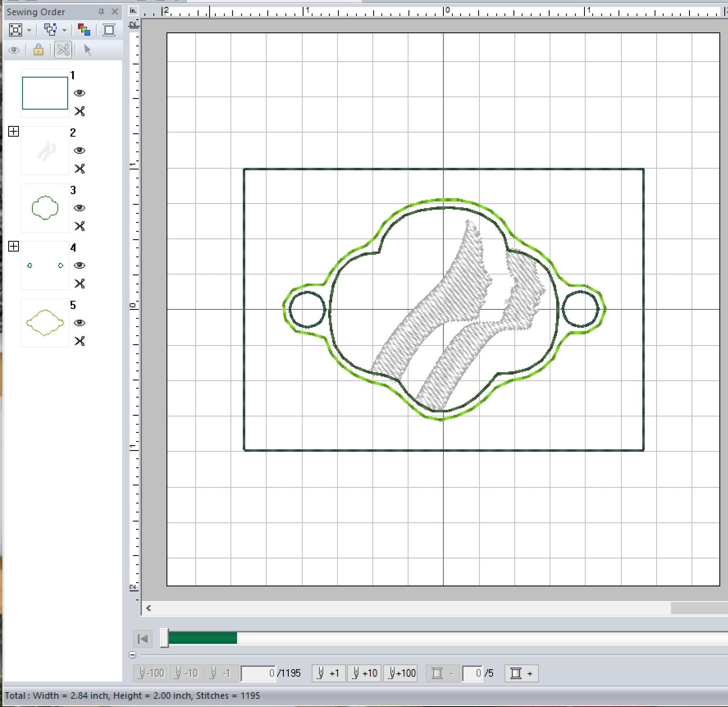The image size is (728, 707).
Task: Click the change sewing order icon
Action: 50,30
